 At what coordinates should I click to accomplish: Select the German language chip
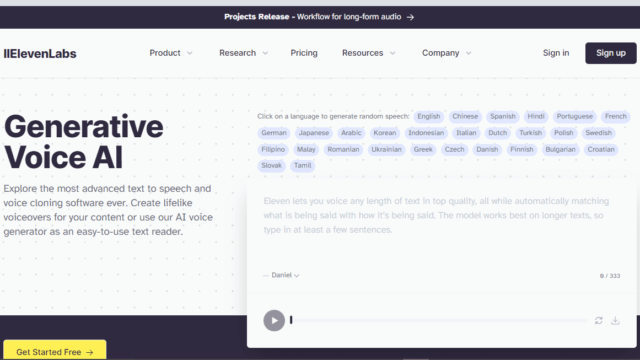(x=273, y=133)
